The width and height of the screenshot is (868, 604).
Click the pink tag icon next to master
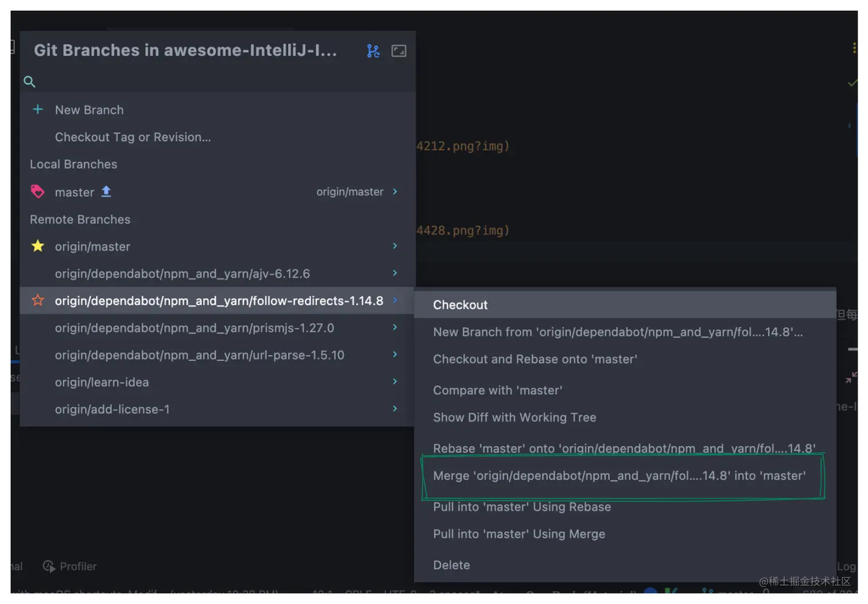(x=38, y=192)
